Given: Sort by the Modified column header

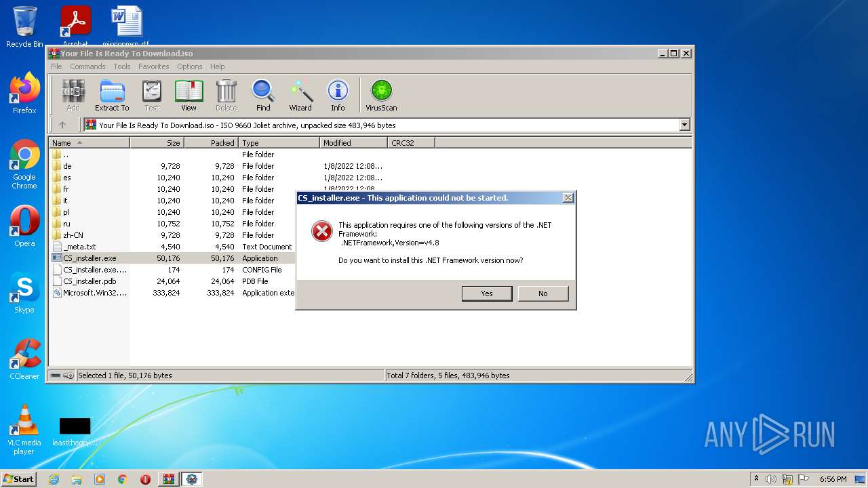Looking at the screenshot, I should (353, 143).
